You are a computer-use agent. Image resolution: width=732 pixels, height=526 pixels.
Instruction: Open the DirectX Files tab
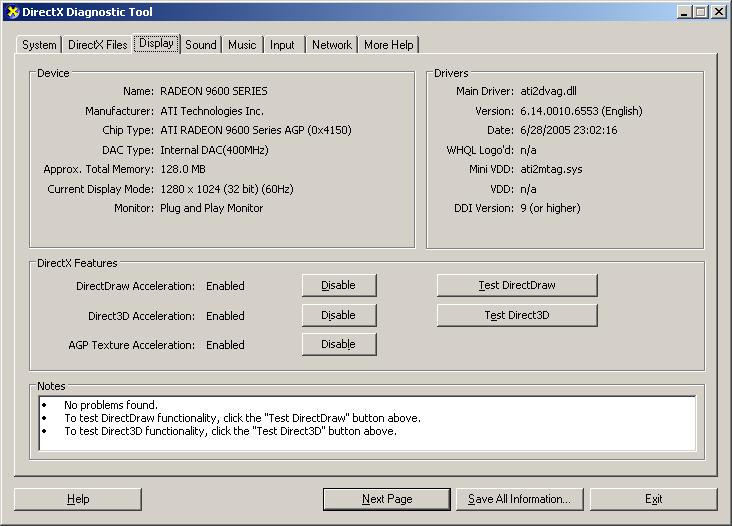(x=97, y=45)
